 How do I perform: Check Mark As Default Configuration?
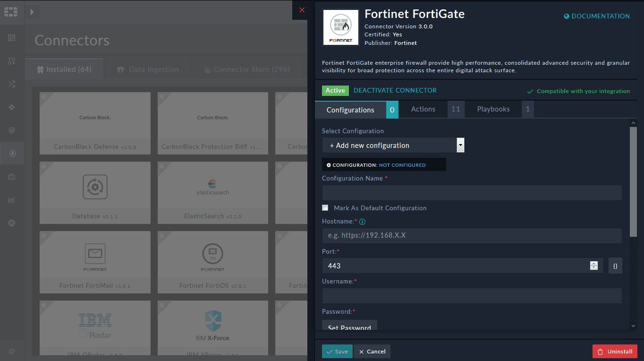pyautogui.click(x=325, y=208)
